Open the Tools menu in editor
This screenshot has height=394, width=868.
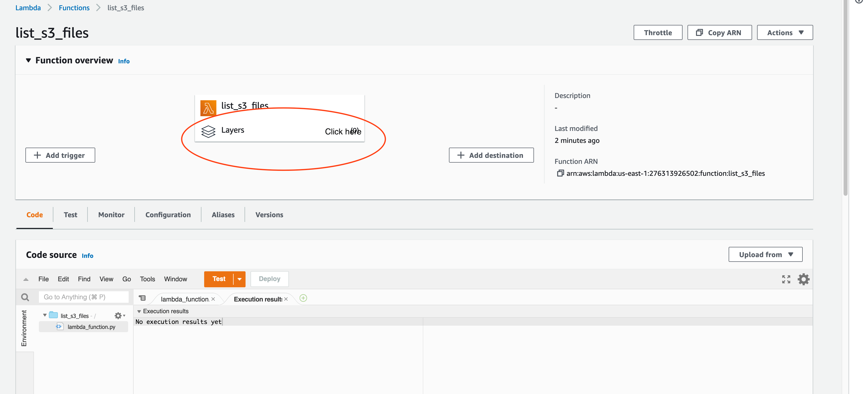tap(147, 279)
